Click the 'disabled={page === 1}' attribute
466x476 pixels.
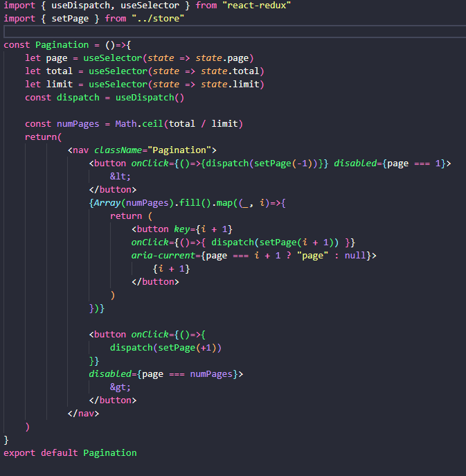pos(390,164)
